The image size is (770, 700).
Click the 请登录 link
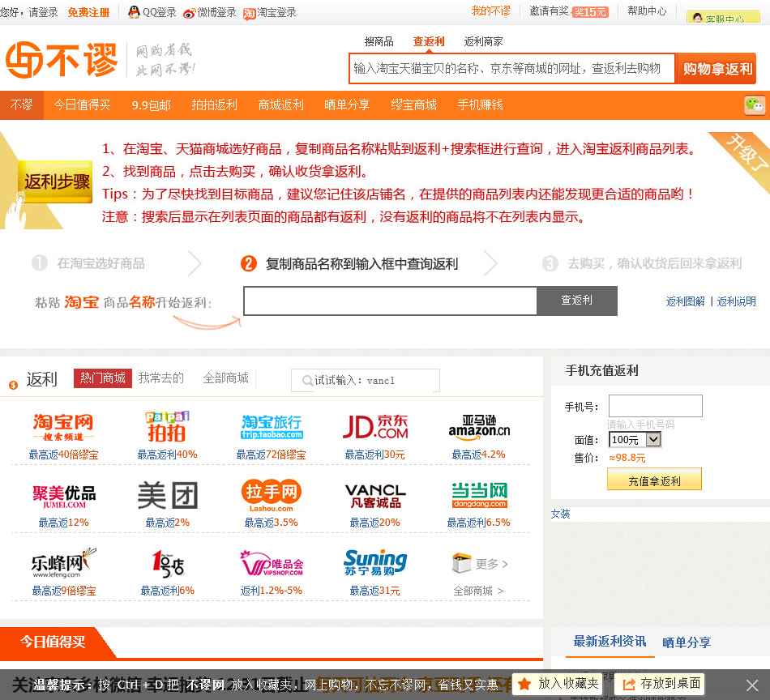point(43,12)
